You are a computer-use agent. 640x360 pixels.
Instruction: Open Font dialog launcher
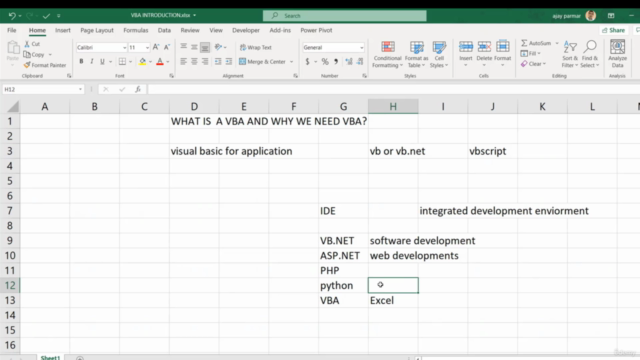point(171,76)
